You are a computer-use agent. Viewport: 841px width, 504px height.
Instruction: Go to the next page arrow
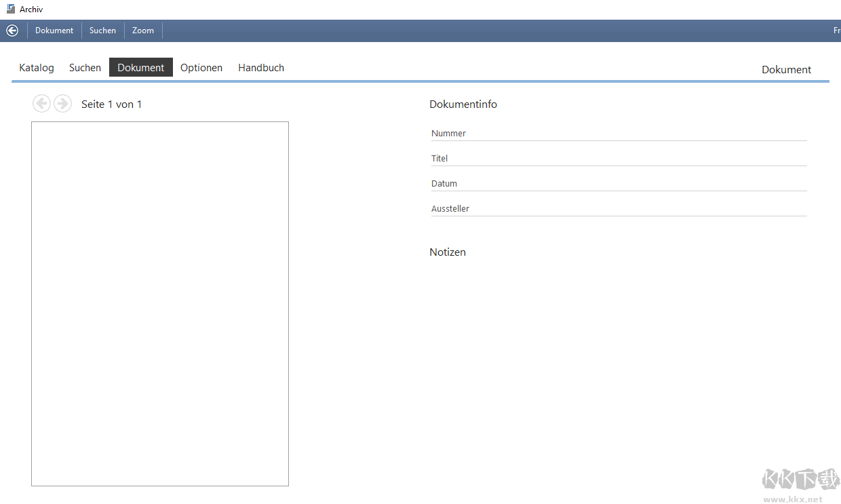(x=62, y=103)
